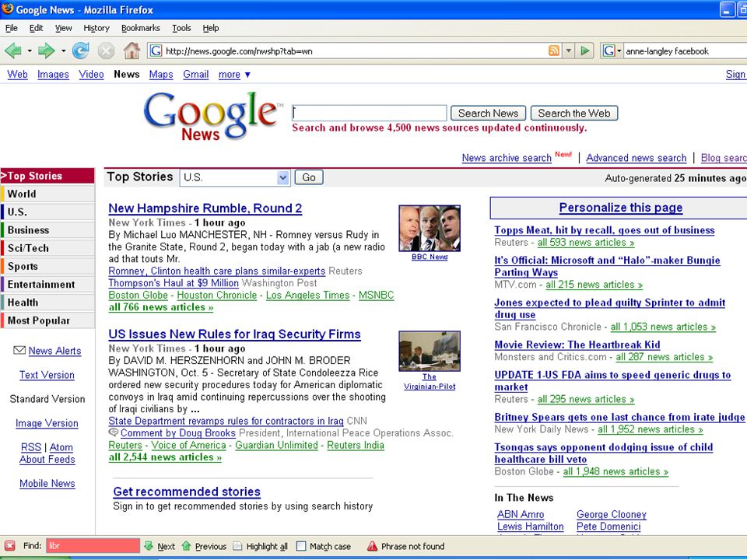Open the View menu

63,28
